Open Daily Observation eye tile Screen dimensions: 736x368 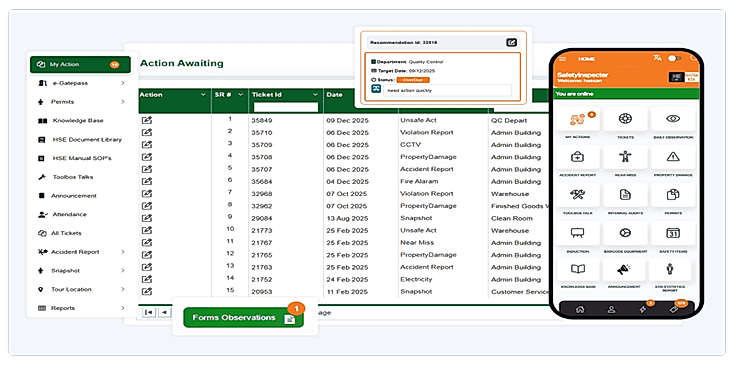[x=673, y=119]
